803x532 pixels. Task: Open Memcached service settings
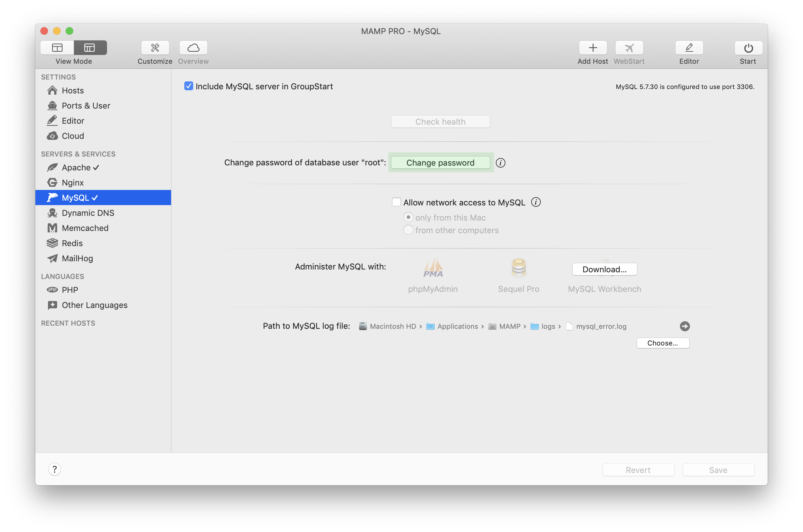click(103, 228)
